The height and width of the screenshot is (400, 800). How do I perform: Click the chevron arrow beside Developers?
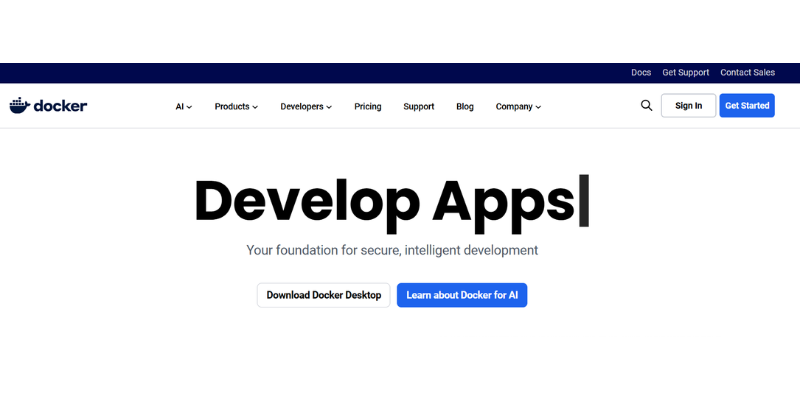(329, 107)
